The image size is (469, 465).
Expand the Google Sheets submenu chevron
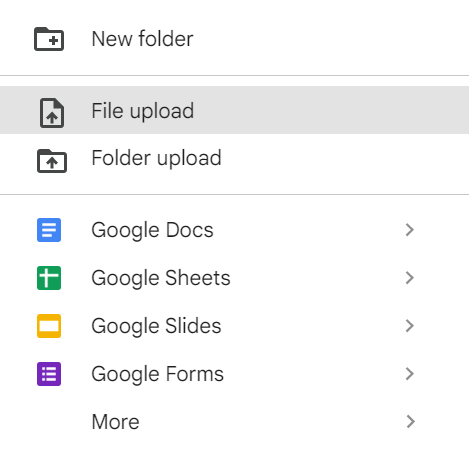410,278
